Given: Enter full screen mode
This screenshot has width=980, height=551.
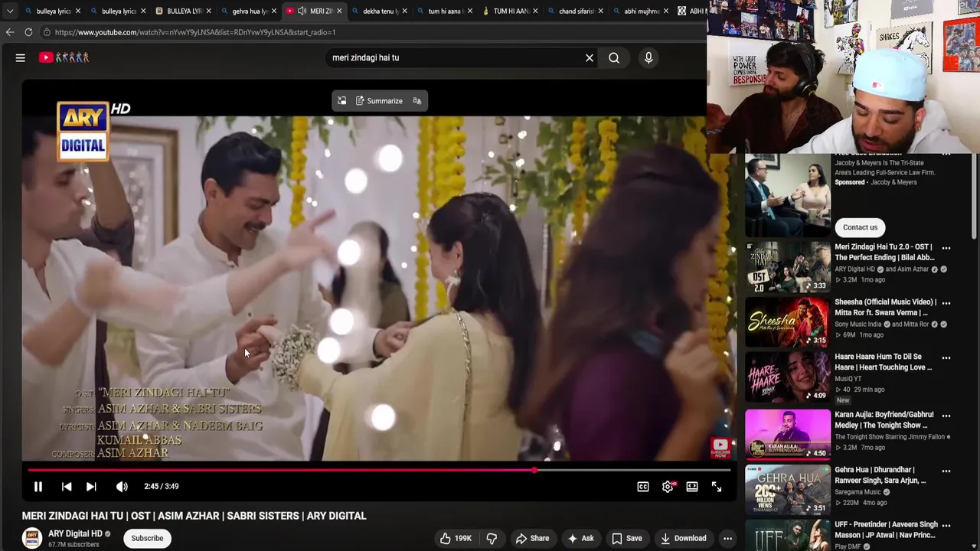Looking at the screenshot, I should pos(717,486).
